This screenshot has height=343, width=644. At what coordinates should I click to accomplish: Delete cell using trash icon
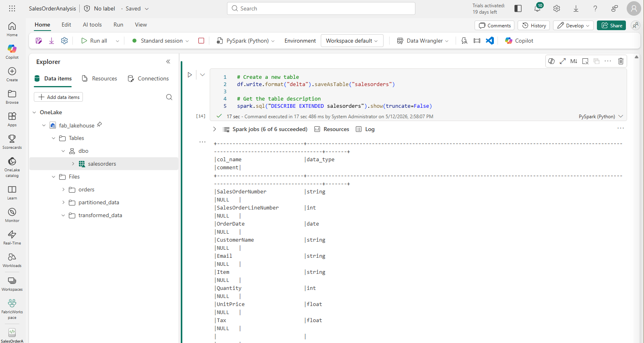point(621,61)
